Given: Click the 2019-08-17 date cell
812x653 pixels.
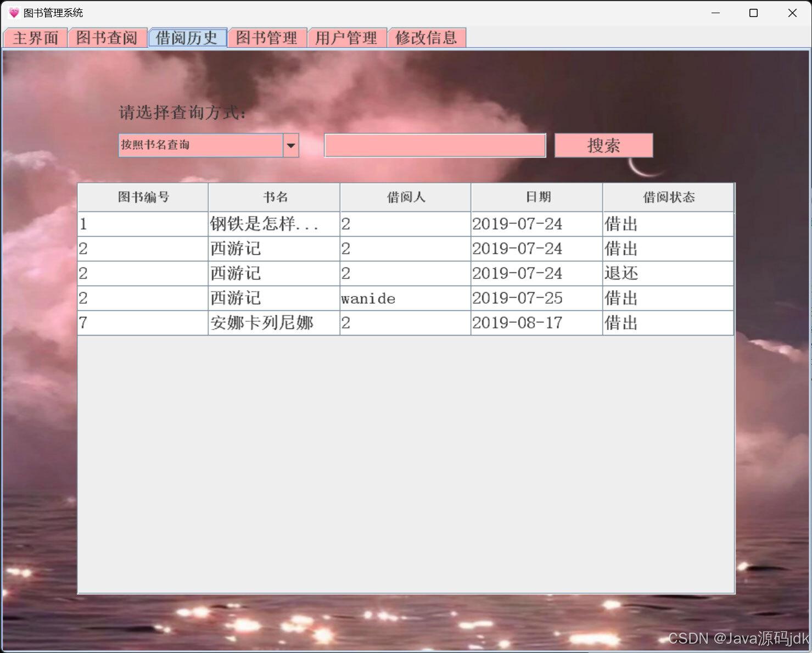Looking at the screenshot, I should click(537, 323).
